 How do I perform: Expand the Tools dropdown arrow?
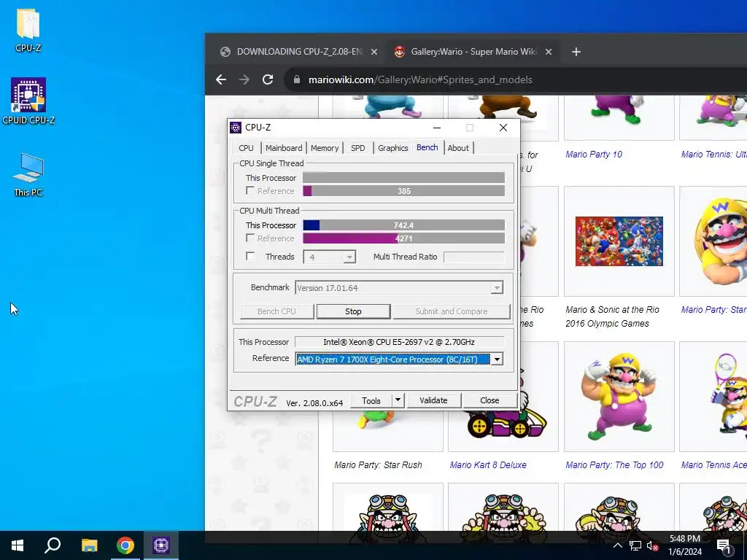[398, 400]
